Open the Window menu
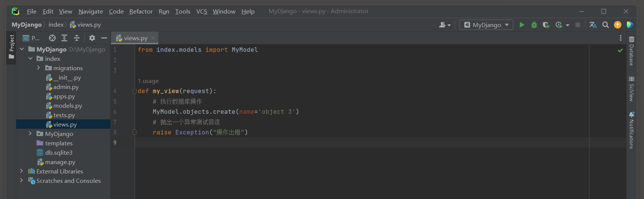Image resolution: width=644 pixels, height=199 pixels. 224,11
